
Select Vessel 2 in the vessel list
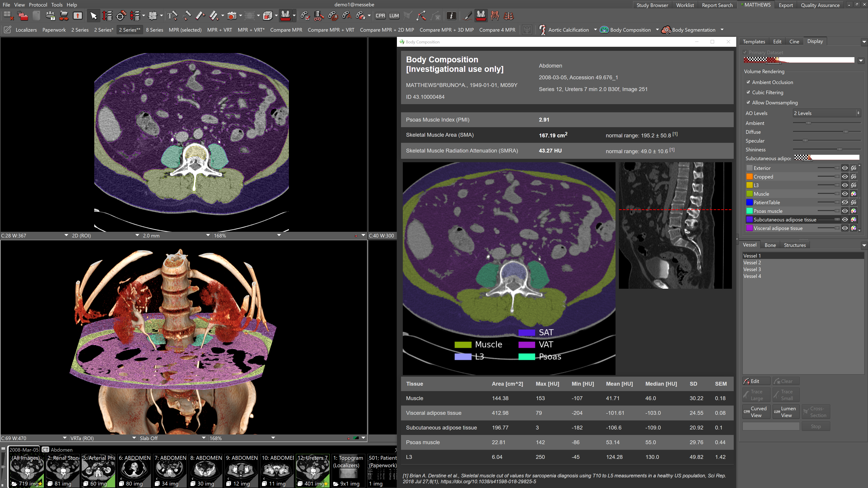tap(803, 262)
